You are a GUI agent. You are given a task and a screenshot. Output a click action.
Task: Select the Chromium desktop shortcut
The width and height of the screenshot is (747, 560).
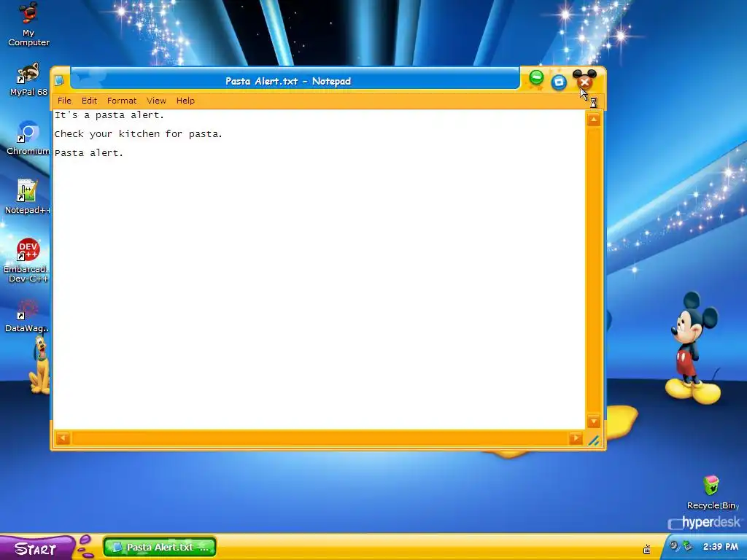[28, 138]
